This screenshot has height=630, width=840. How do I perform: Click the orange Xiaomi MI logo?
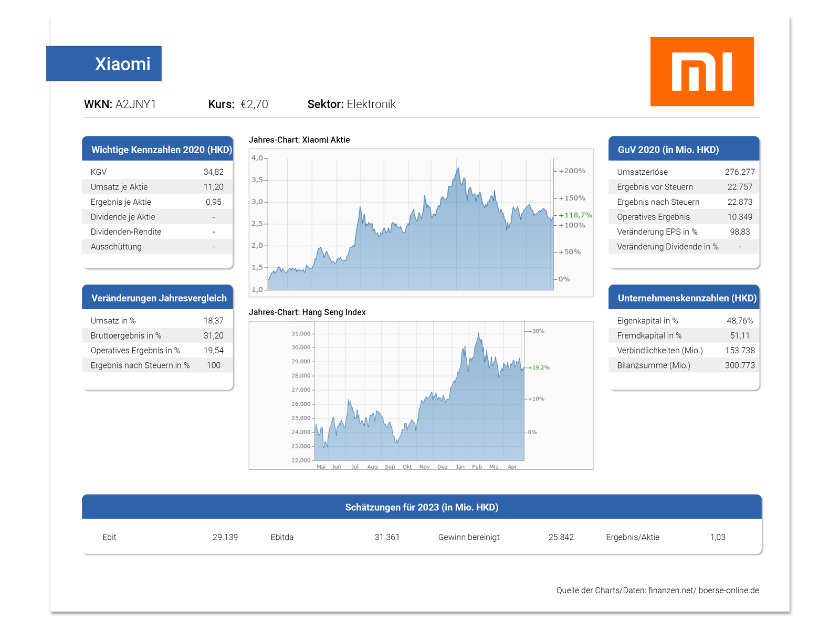point(702,71)
